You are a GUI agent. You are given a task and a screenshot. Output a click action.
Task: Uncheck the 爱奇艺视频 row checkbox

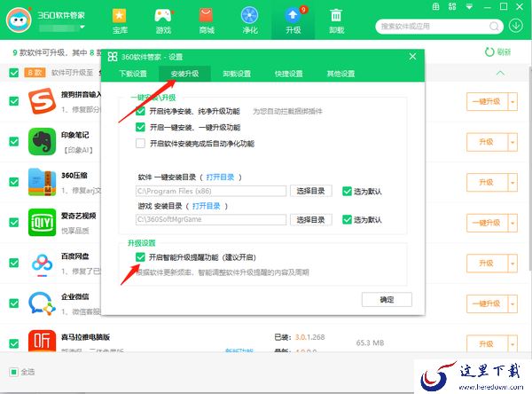point(14,222)
